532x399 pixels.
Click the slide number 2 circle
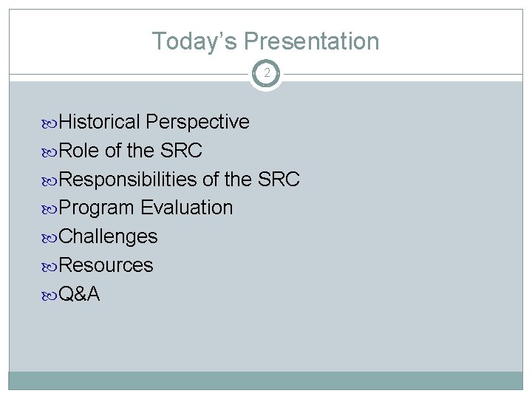point(266,74)
